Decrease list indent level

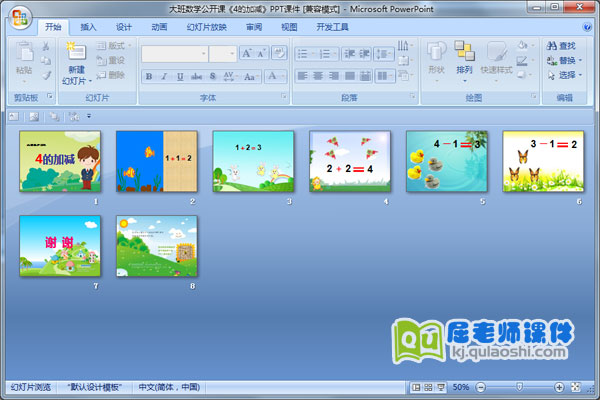point(349,54)
